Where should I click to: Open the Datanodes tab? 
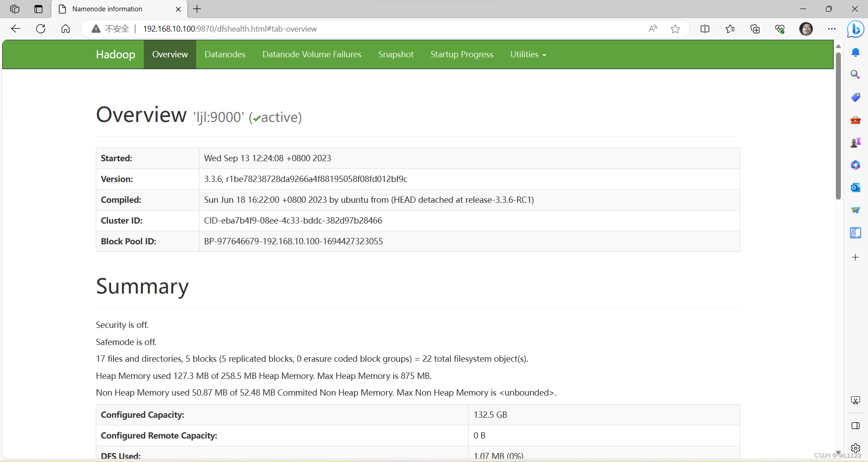coord(225,55)
